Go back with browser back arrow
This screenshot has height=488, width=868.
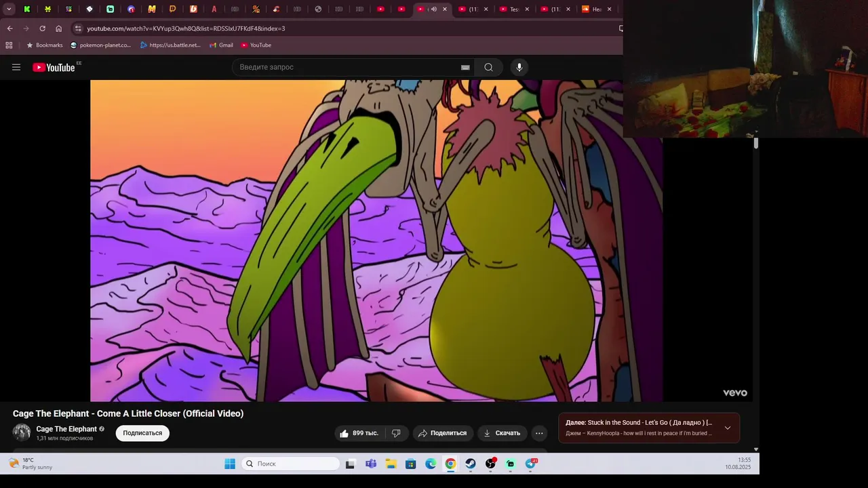(9, 28)
